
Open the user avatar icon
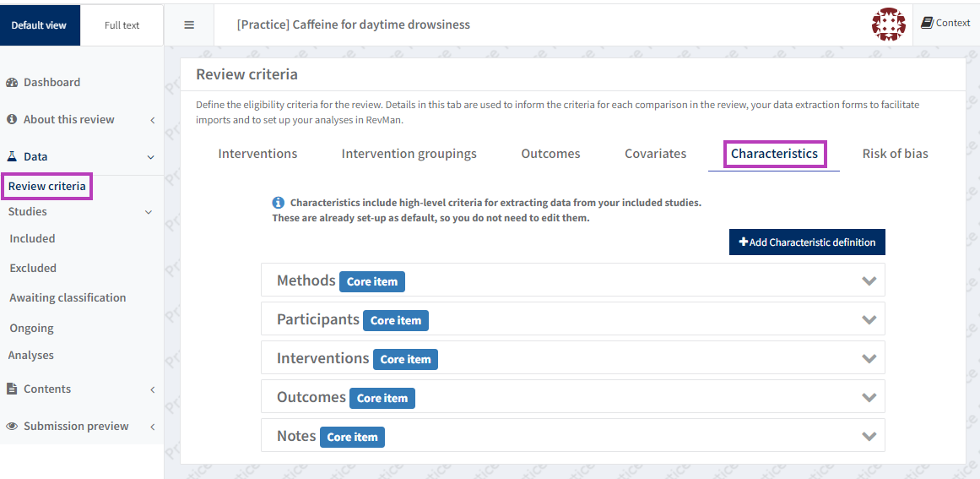[x=888, y=24]
